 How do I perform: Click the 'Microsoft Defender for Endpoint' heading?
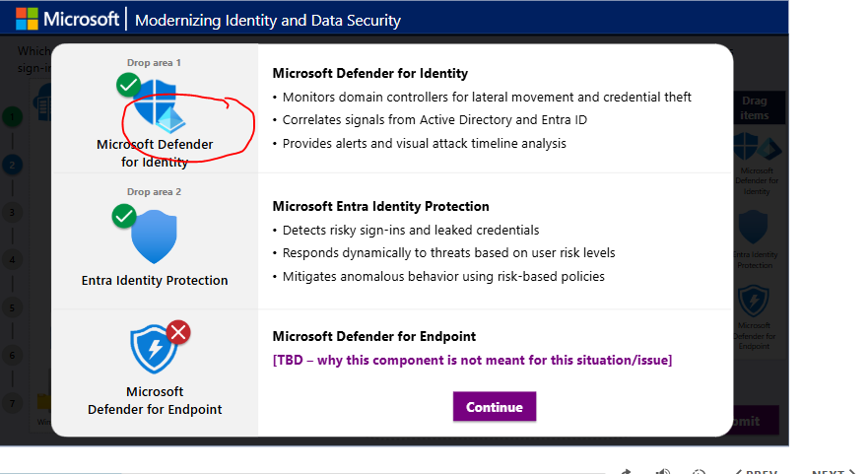pos(373,336)
